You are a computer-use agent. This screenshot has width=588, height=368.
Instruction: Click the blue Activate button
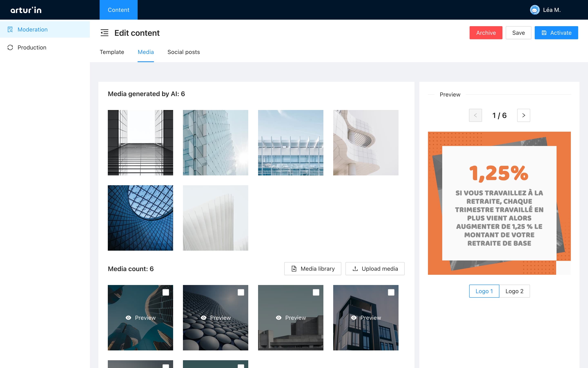pos(556,33)
